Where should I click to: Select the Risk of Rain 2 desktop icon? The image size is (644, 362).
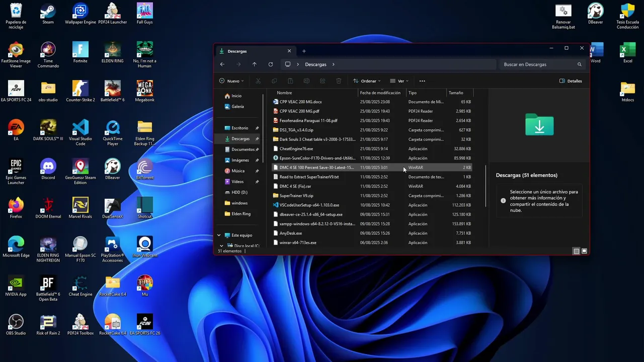48,324
